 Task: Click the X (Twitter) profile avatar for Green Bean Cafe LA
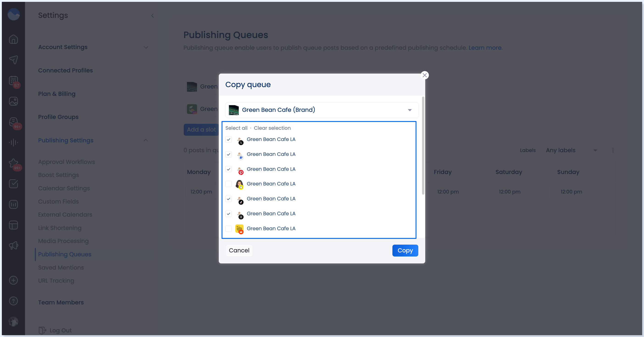coord(240,141)
